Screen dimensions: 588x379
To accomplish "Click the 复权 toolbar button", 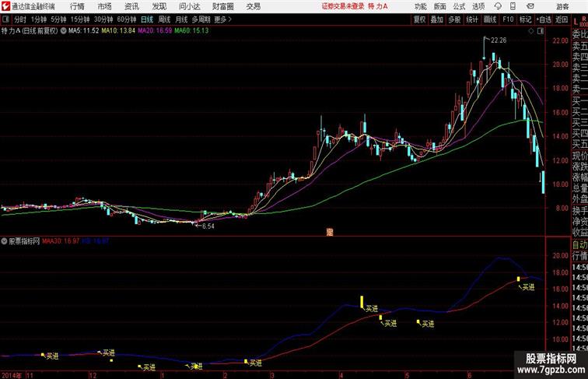I will (x=420, y=19).
